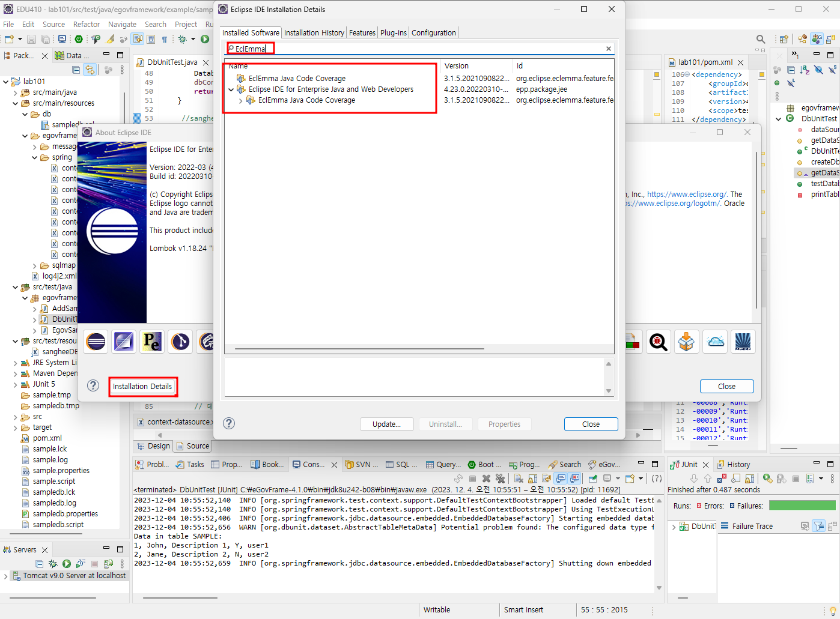The image size is (840, 619).
Task: Click the New wizard toolbar icon
Action: [x=9, y=39]
